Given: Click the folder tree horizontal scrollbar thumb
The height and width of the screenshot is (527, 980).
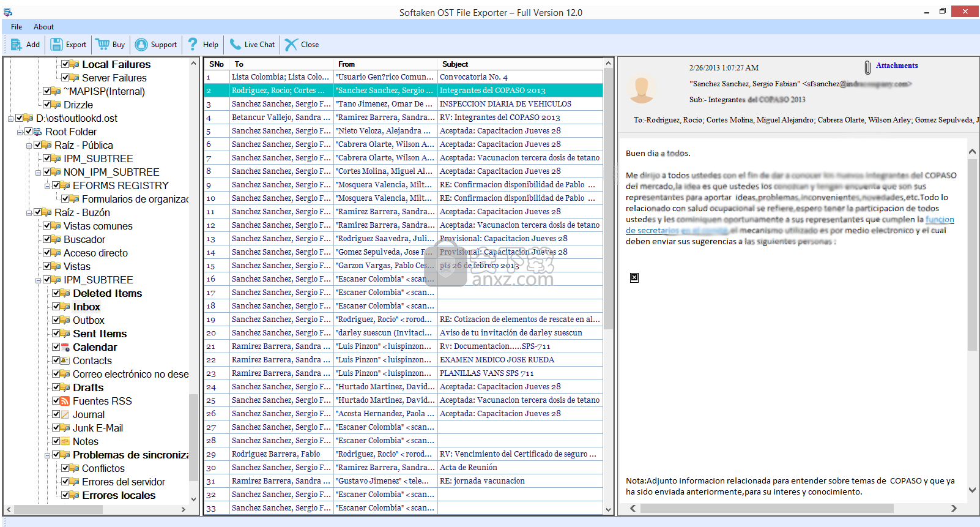Looking at the screenshot, I should click(x=59, y=509).
